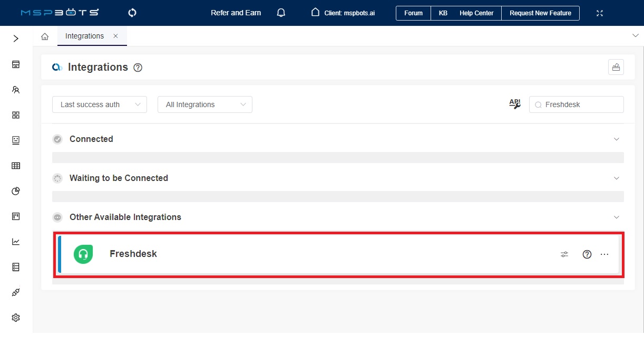Open the question mark help icon for Freshdesk

click(587, 254)
